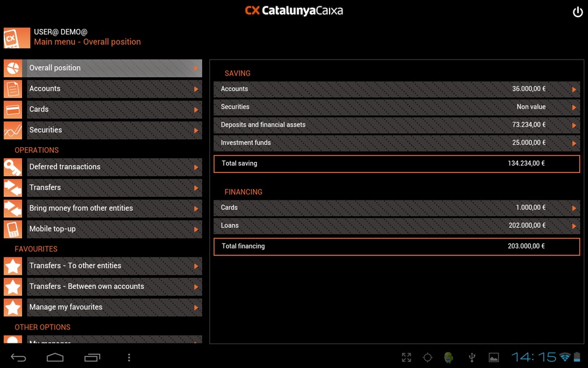Tap the 14:15 system clock
Screen dimensions: 588x368
click(533, 357)
